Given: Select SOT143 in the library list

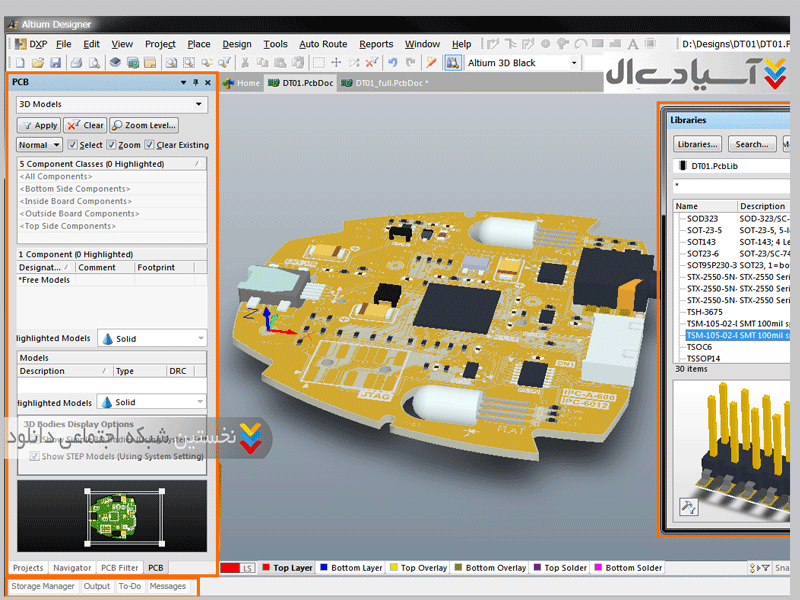Looking at the screenshot, I should [x=703, y=242].
